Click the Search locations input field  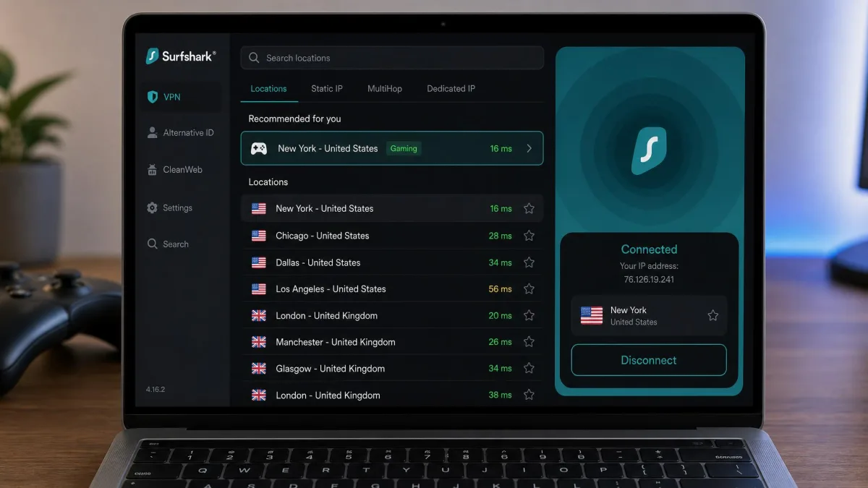(x=392, y=58)
